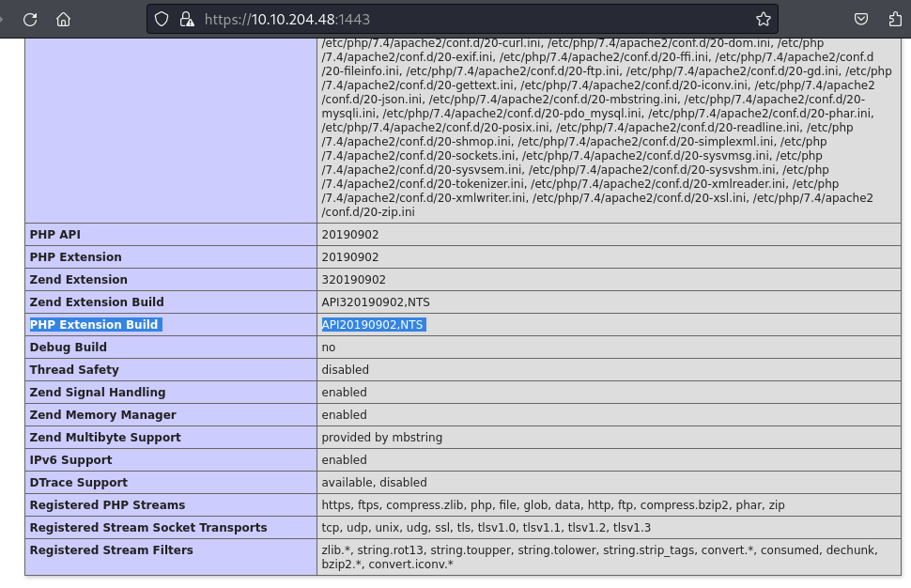Select the tcp, udp socket transports value
This screenshot has height=588, width=911.
(486, 528)
